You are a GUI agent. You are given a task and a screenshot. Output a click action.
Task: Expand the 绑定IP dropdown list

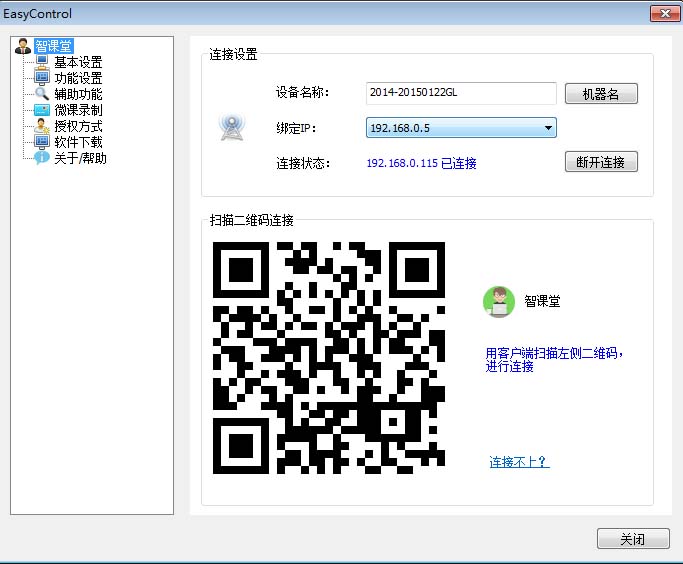[548, 128]
